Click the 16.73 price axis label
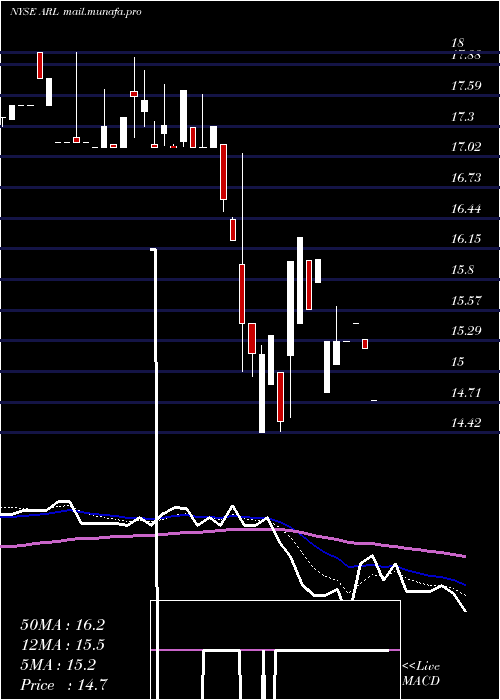500x700 pixels. [x=466, y=178]
